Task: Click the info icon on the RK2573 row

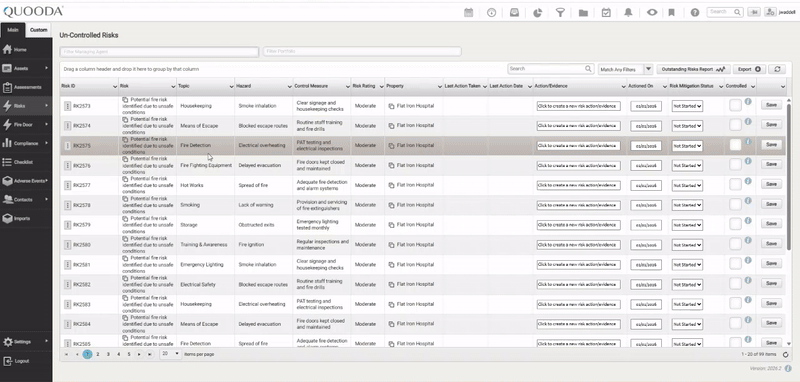Action: pos(748,101)
